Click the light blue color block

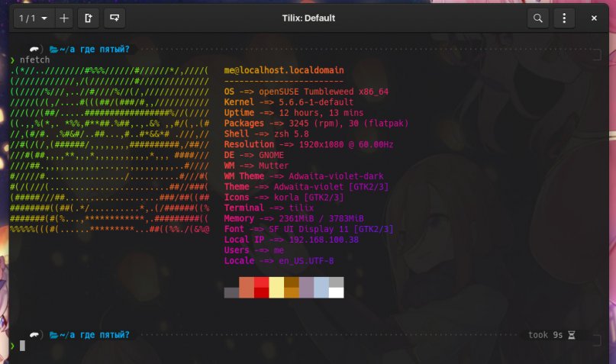point(321,287)
